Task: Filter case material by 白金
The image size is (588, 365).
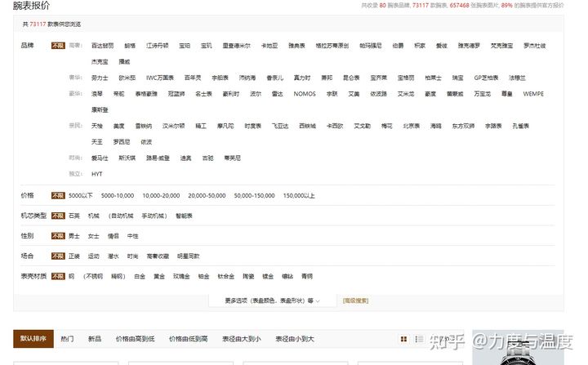Action: pyautogui.click(x=140, y=277)
